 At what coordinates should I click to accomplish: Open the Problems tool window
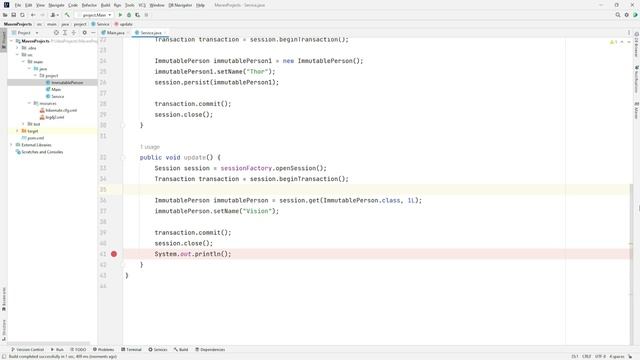pos(103,350)
